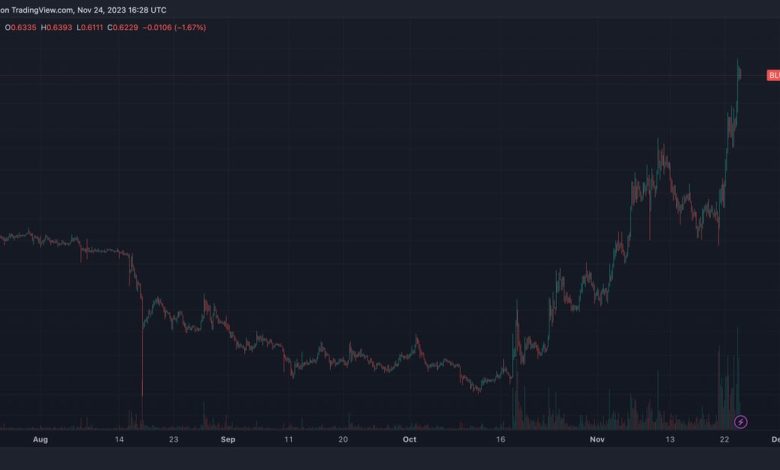The width and height of the screenshot is (780, 470).
Task: Click the 22 date label on time axis
Action: pyautogui.click(x=722, y=439)
